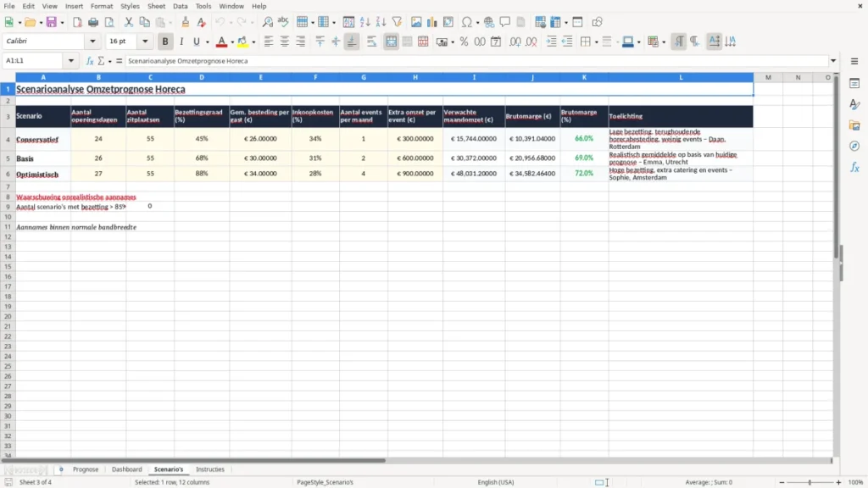
Task: Insert pivot table icon
Action: click(x=448, y=22)
